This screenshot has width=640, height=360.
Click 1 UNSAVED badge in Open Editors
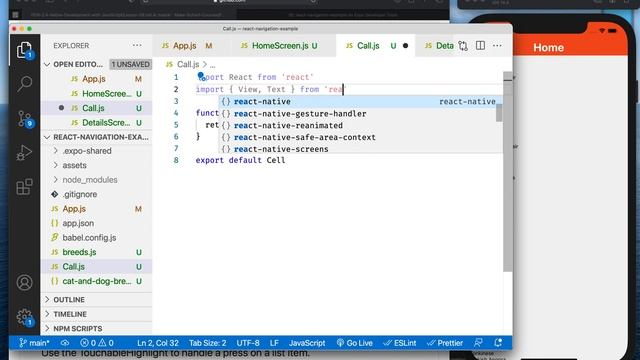click(130, 64)
